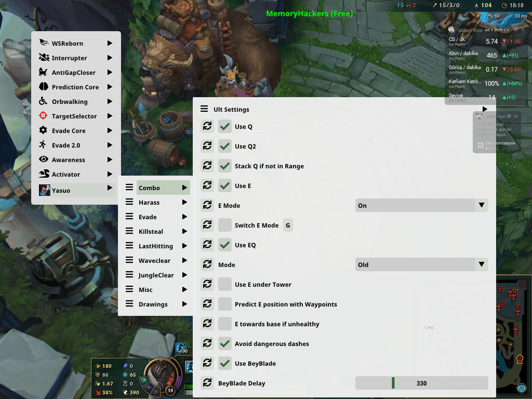Click refresh icon beside Predict E position with Waypoints

coord(207,303)
